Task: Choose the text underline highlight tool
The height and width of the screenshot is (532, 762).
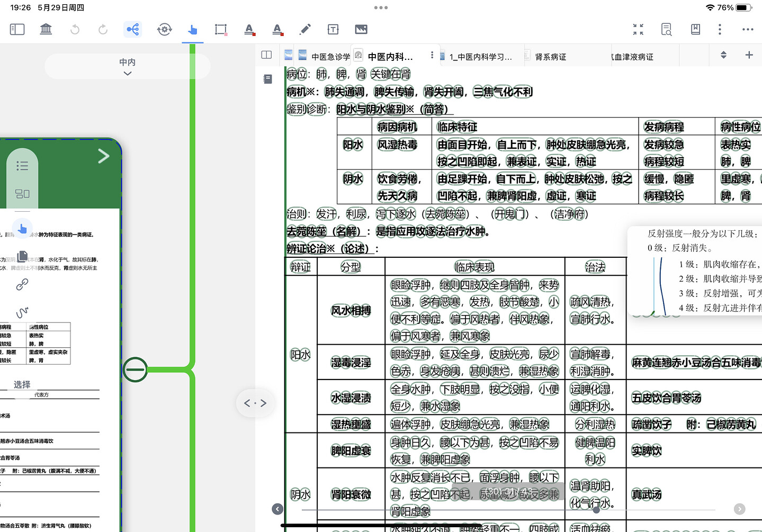Action: click(x=277, y=30)
